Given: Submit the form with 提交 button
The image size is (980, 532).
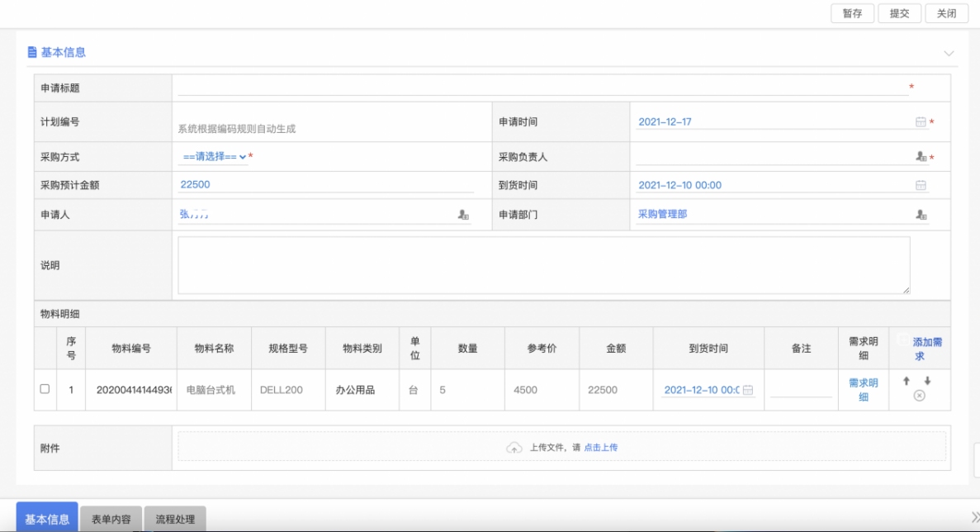Looking at the screenshot, I should coord(899,13).
